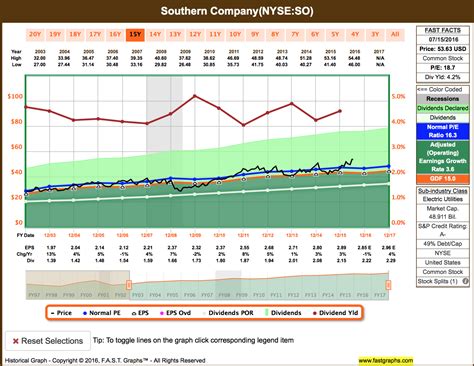Click the Price 53.63 USD value
This screenshot has height=366, width=474.
click(x=443, y=49)
